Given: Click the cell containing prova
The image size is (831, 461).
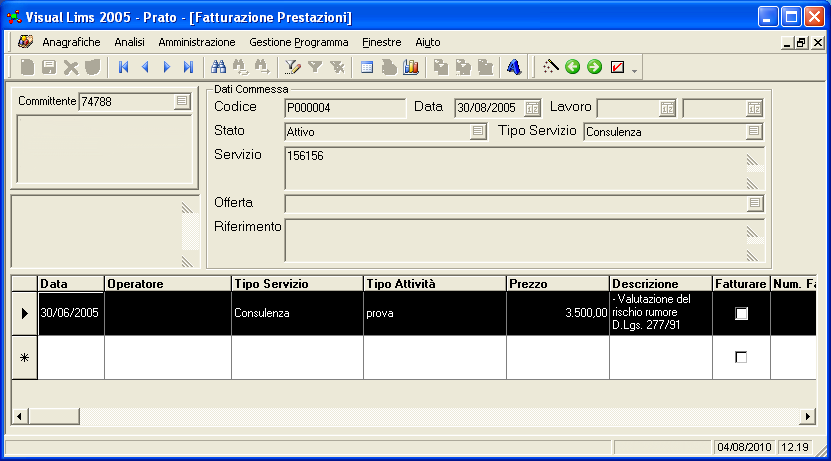Looking at the screenshot, I should click(x=435, y=313).
